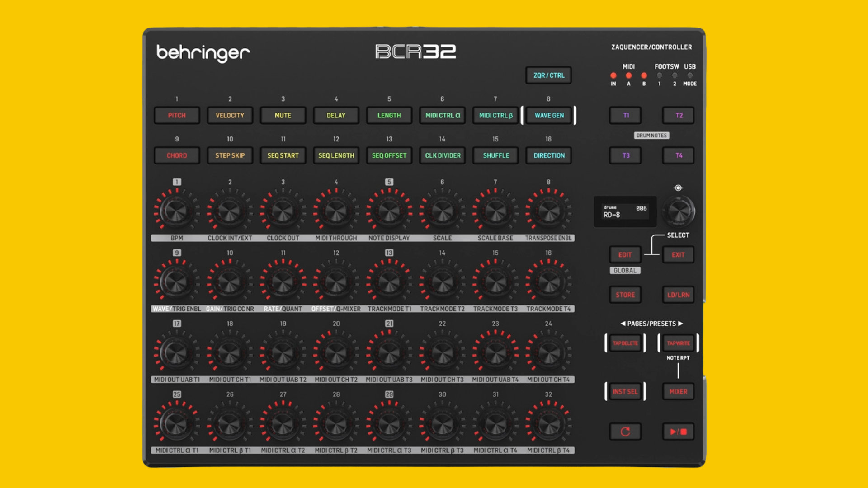Click the RD-8 preset display screen
Image resolution: width=868 pixels, height=488 pixels.
[x=625, y=211]
